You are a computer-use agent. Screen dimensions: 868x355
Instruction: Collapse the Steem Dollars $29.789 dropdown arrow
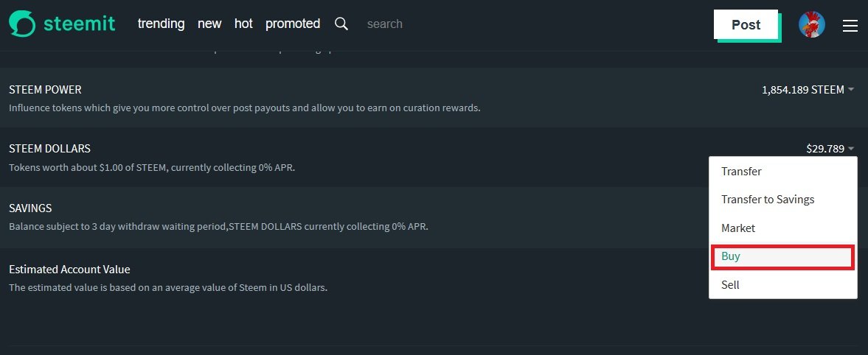(x=851, y=148)
